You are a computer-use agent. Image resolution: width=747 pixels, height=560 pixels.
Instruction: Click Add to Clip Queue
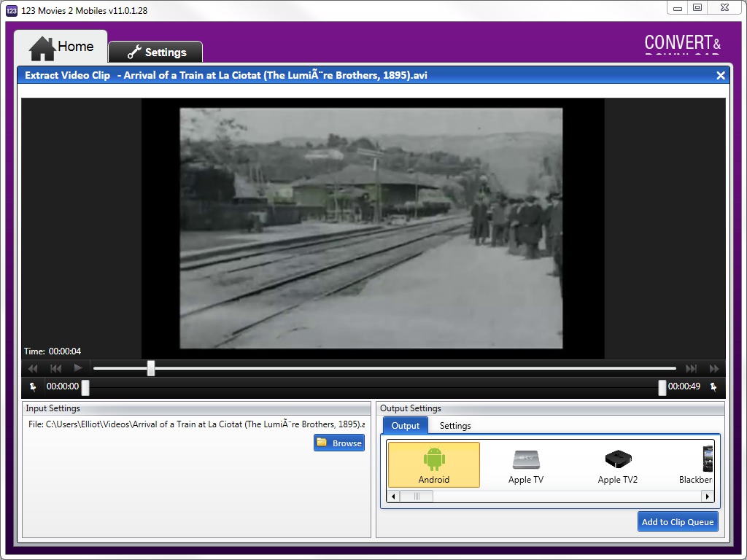click(678, 522)
